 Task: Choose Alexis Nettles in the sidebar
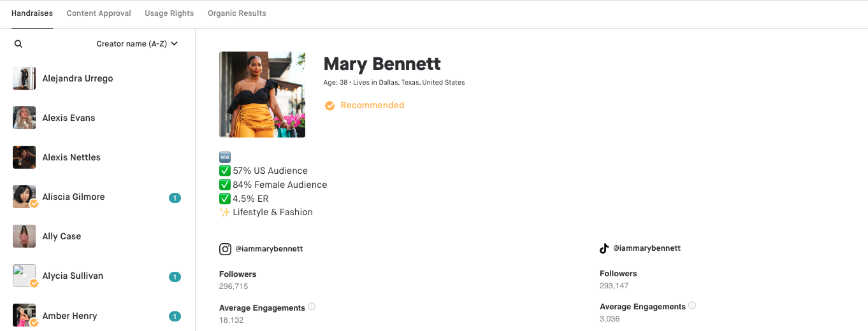pos(71,158)
